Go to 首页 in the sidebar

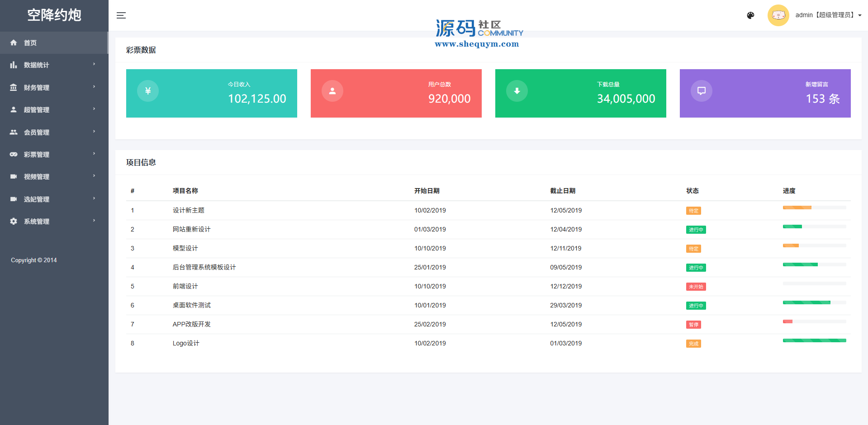30,43
